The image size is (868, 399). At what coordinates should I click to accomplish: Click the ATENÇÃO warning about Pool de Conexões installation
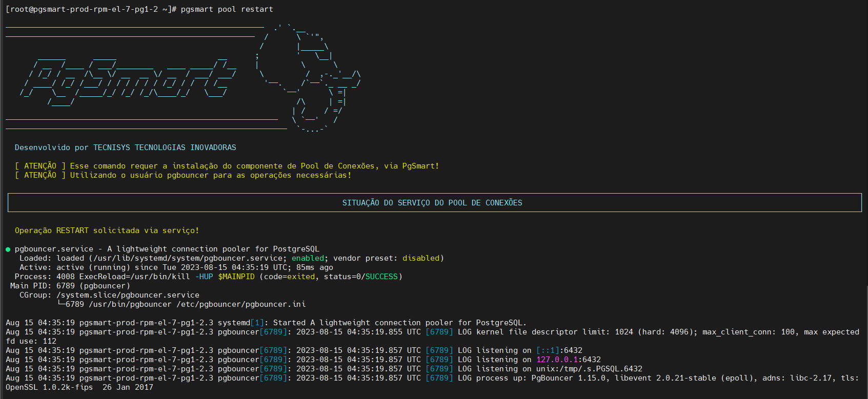point(227,166)
